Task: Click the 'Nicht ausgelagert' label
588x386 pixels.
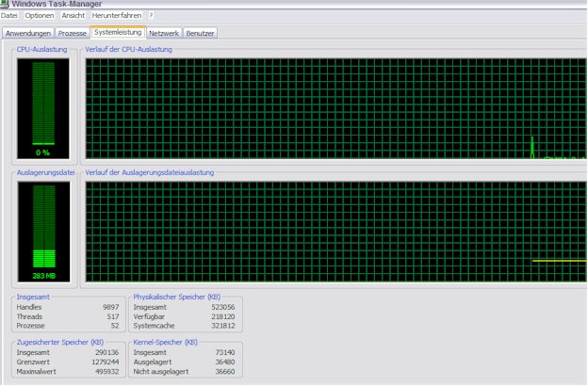Action: 161,372
